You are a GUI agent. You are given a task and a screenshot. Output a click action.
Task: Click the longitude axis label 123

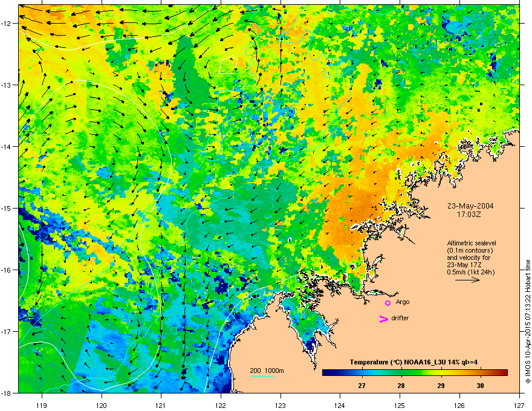point(281,405)
